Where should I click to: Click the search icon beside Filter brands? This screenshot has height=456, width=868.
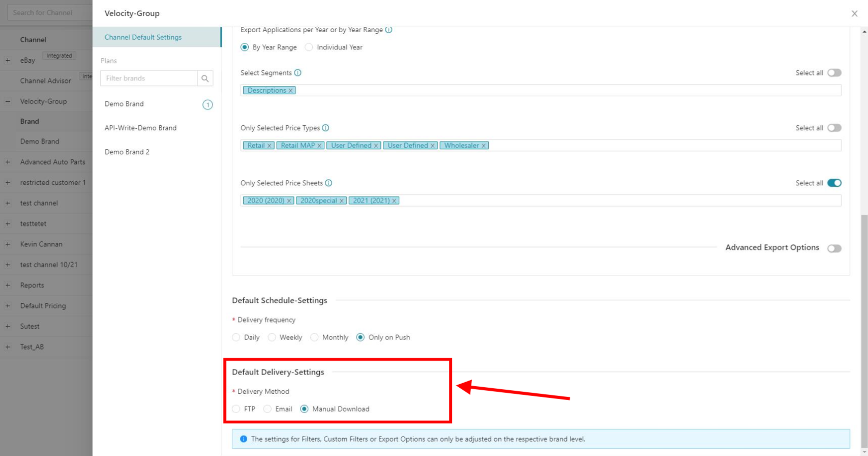(205, 78)
